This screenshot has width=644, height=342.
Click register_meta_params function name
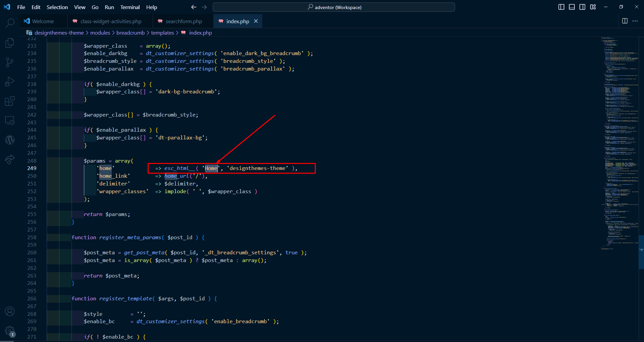pyautogui.click(x=130, y=238)
